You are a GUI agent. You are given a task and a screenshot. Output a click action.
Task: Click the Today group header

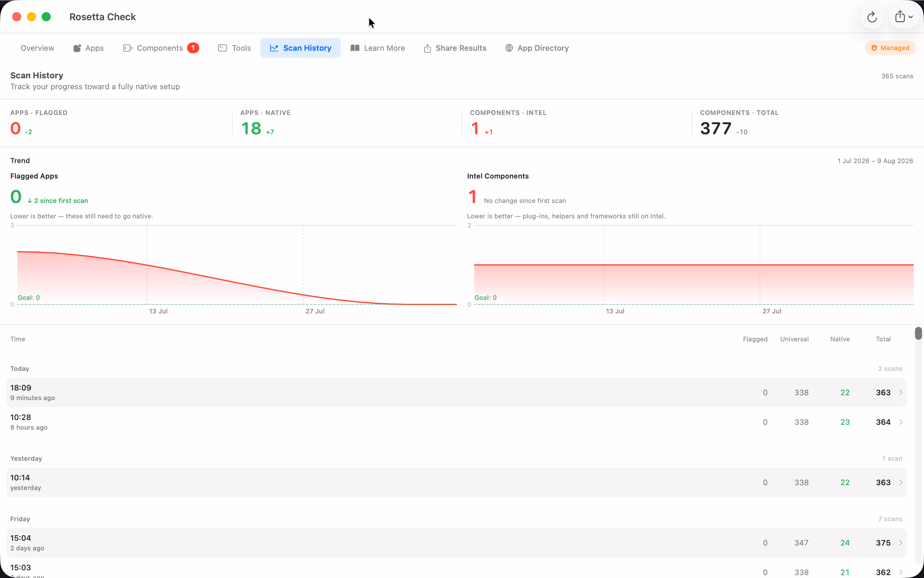(20, 369)
